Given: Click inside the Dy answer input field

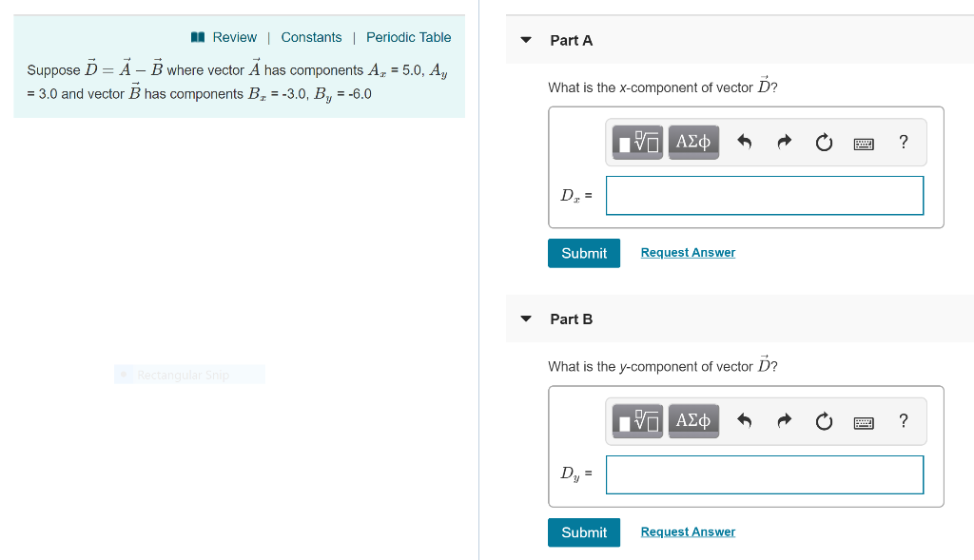Looking at the screenshot, I should 764,474.
